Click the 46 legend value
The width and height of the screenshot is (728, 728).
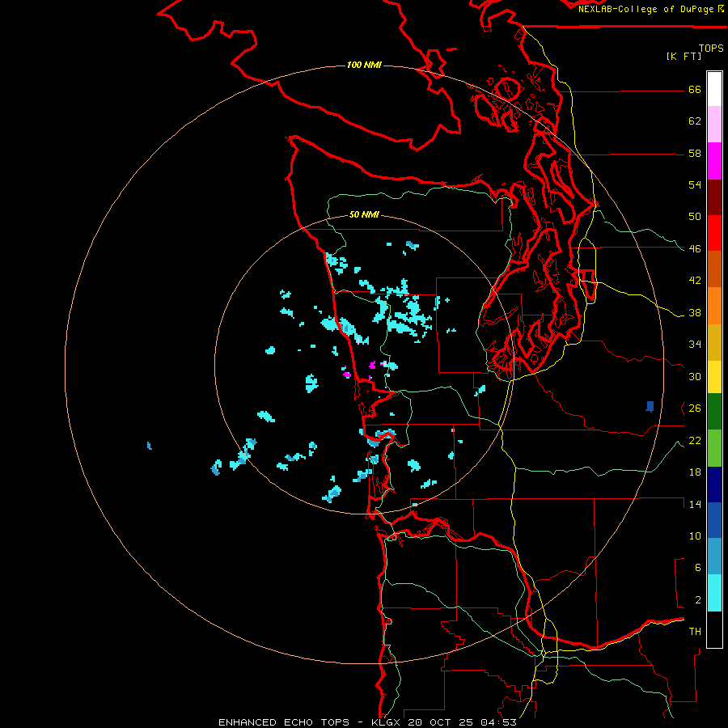click(695, 249)
